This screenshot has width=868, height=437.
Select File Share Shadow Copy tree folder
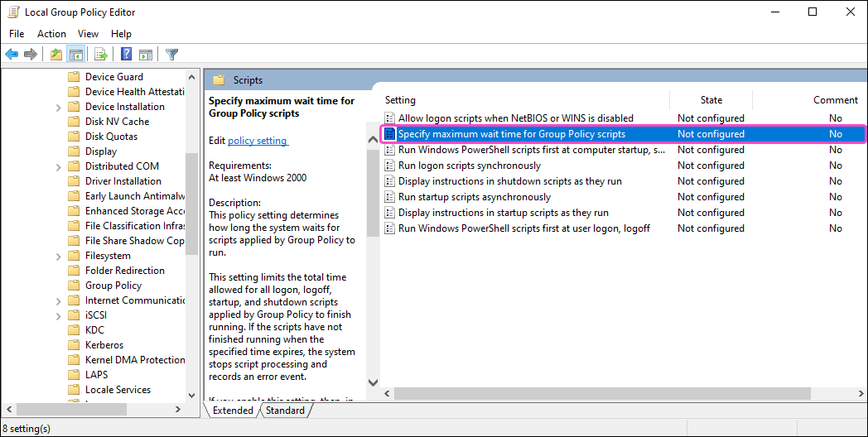pyautogui.click(x=134, y=241)
